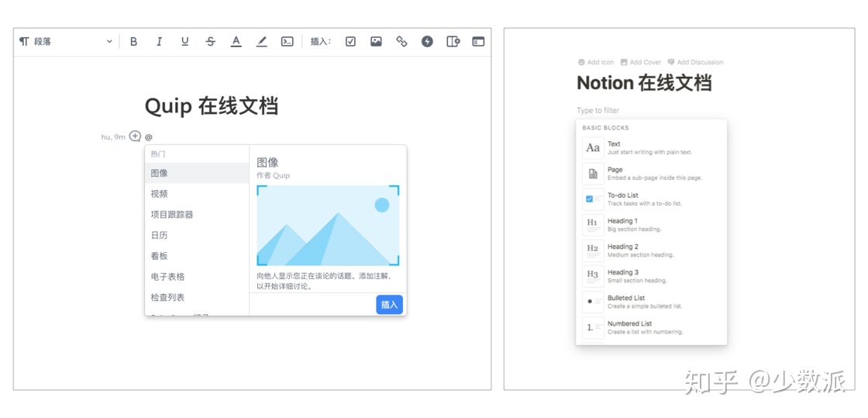Click the blue 插入 button

click(x=390, y=305)
